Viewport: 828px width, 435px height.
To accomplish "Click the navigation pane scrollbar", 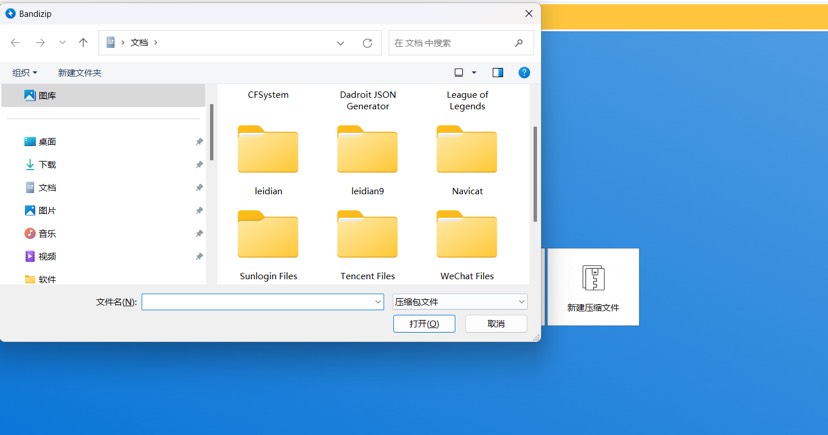I will point(212,132).
